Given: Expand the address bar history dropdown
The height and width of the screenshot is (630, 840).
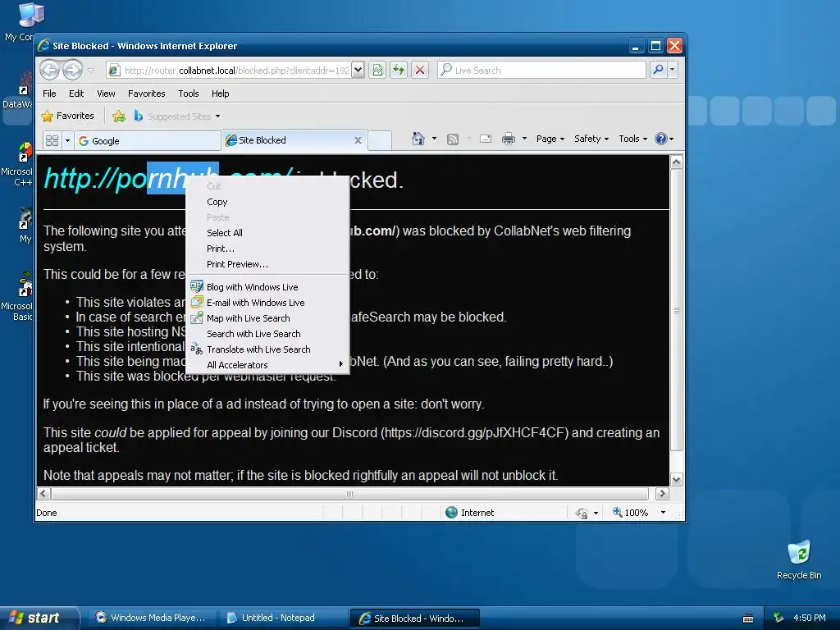Looking at the screenshot, I should (x=358, y=71).
